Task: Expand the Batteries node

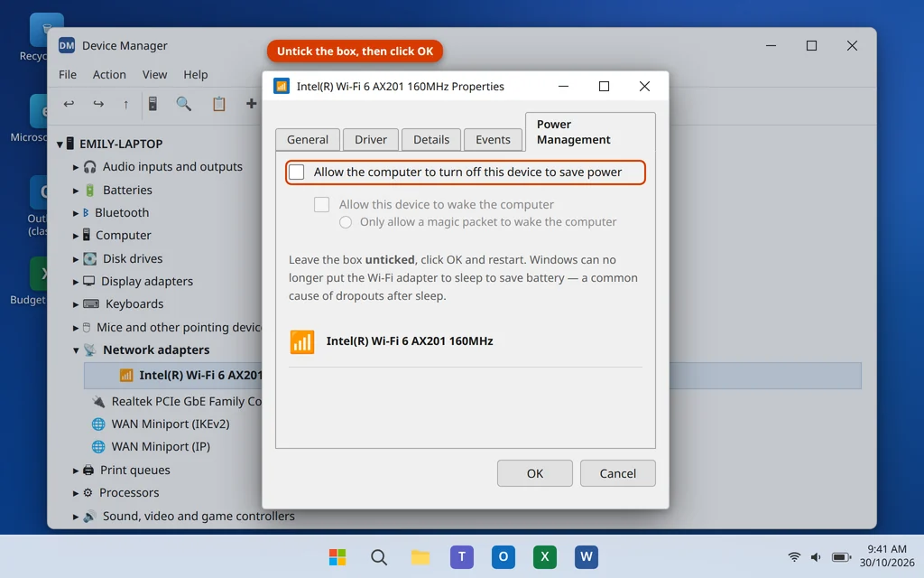Action: pyautogui.click(x=76, y=191)
